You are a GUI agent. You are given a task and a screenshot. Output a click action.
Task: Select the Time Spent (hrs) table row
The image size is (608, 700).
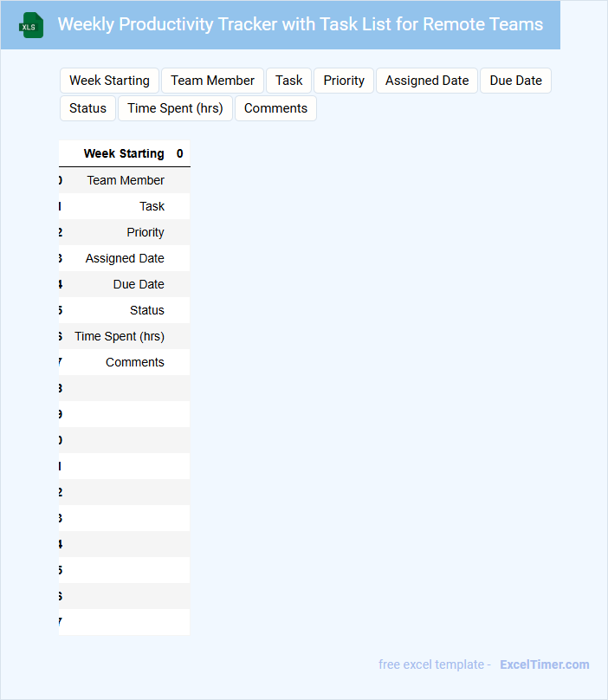(x=124, y=336)
